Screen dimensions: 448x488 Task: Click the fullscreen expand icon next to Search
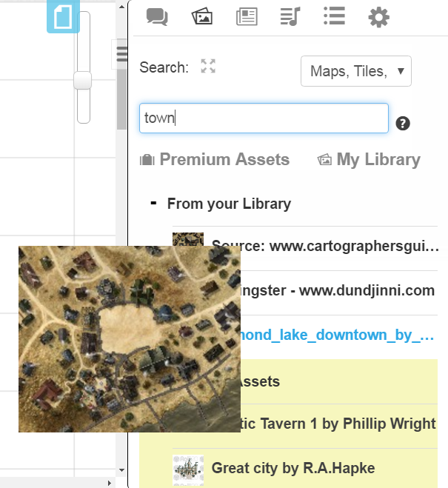click(208, 66)
